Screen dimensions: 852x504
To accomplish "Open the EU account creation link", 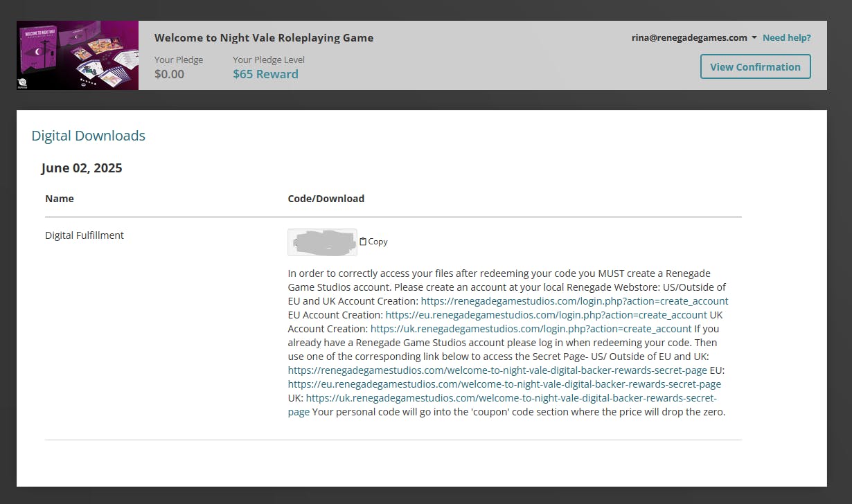I will [x=546, y=315].
